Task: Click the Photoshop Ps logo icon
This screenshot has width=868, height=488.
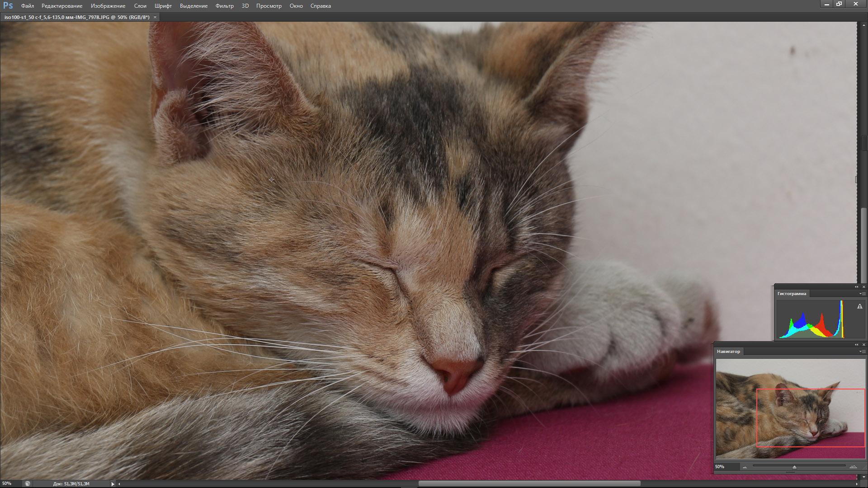Action: 8,5
